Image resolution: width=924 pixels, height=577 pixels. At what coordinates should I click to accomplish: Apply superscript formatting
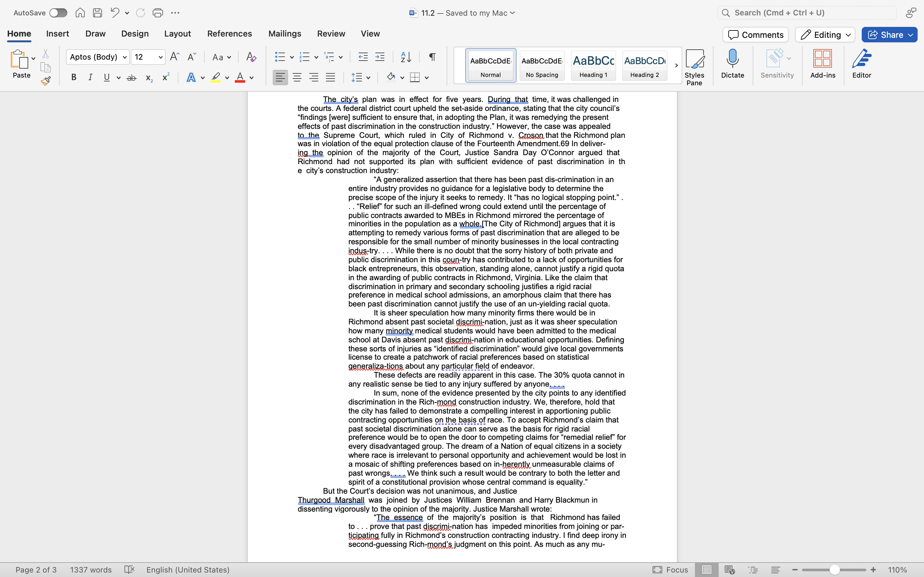pos(165,77)
